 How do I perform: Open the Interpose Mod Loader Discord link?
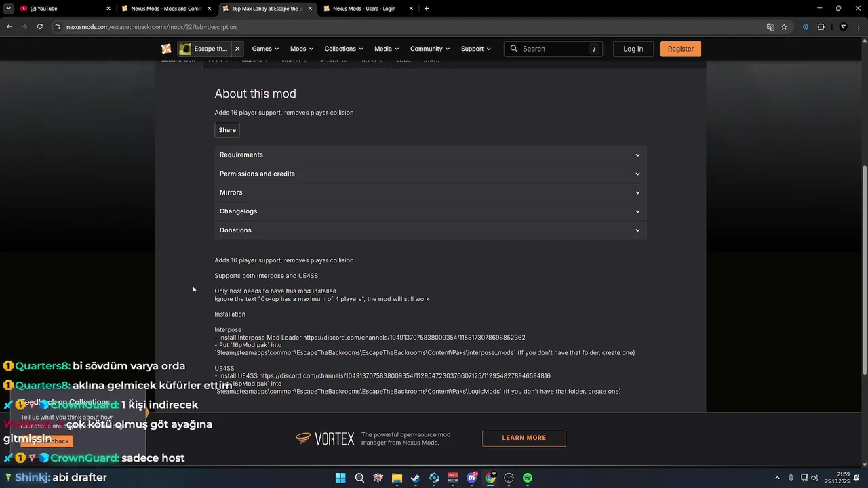[414, 338]
